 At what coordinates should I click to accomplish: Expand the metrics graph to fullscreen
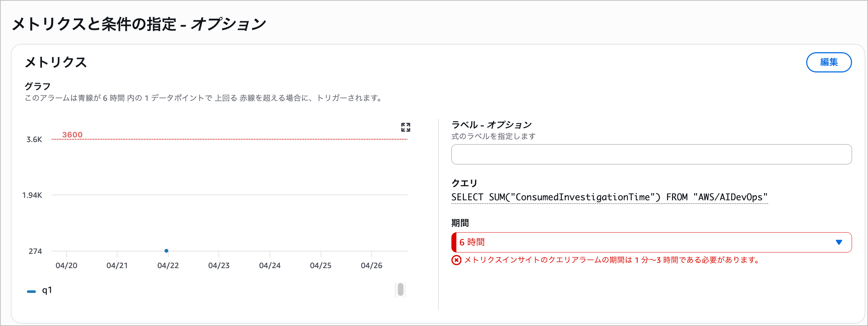[x=406, y=127]
